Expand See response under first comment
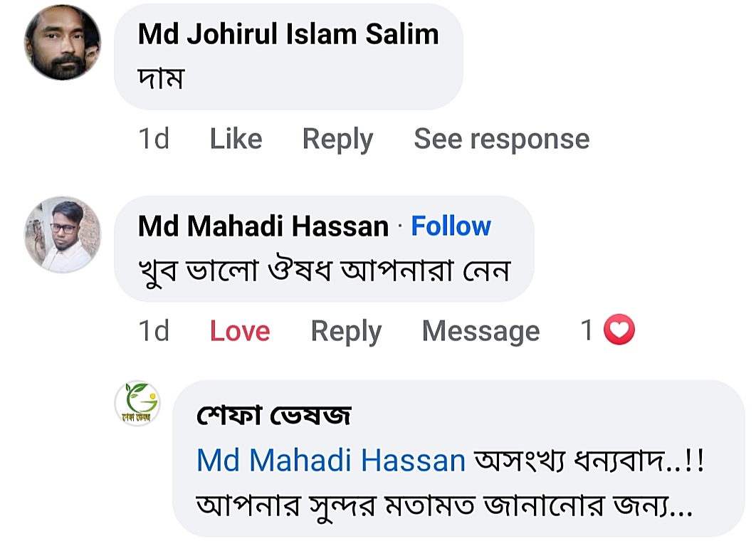 tap(501, 139)
